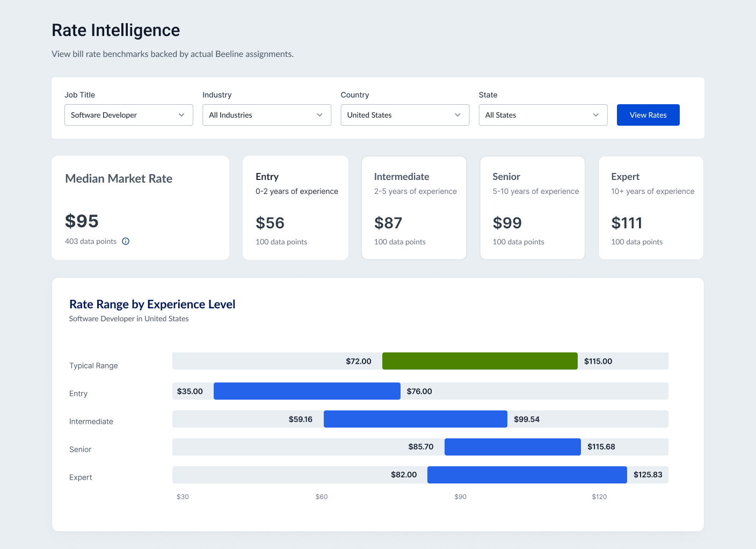The image size is (756, 549).
Task: Click the Software Developer in United States subtitle
Action: (x=129, y=319)
